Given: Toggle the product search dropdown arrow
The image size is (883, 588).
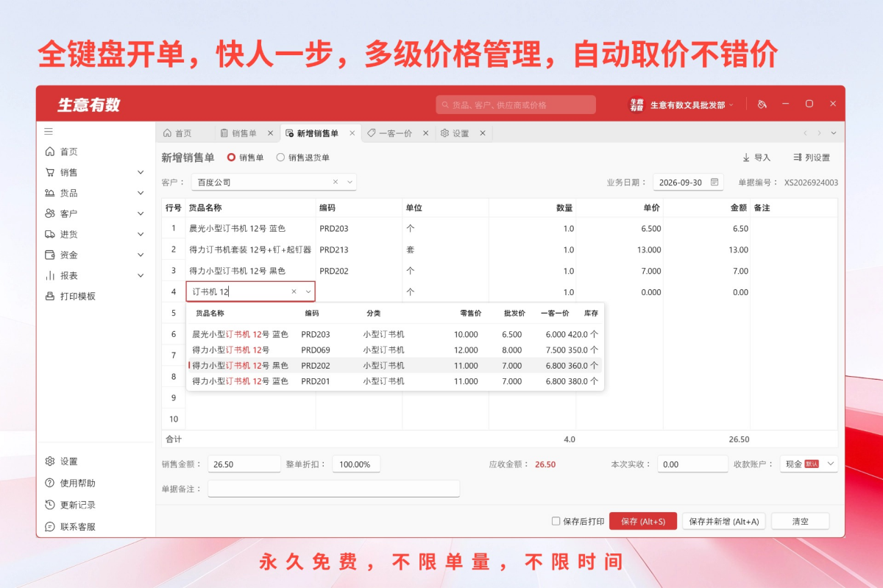Looking at the screenshot, I should coord(308,292).
